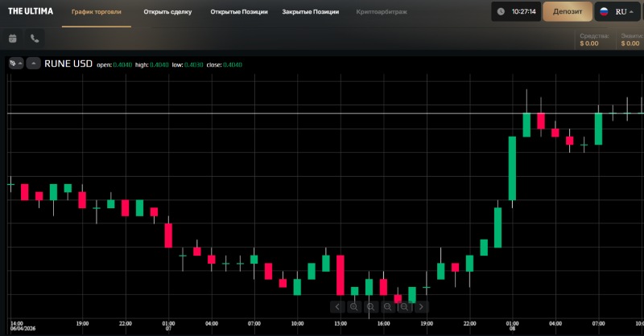Open the Открытые Позиции tab
The height and width of the screenshot is (336, 644).
coord(237,12)
